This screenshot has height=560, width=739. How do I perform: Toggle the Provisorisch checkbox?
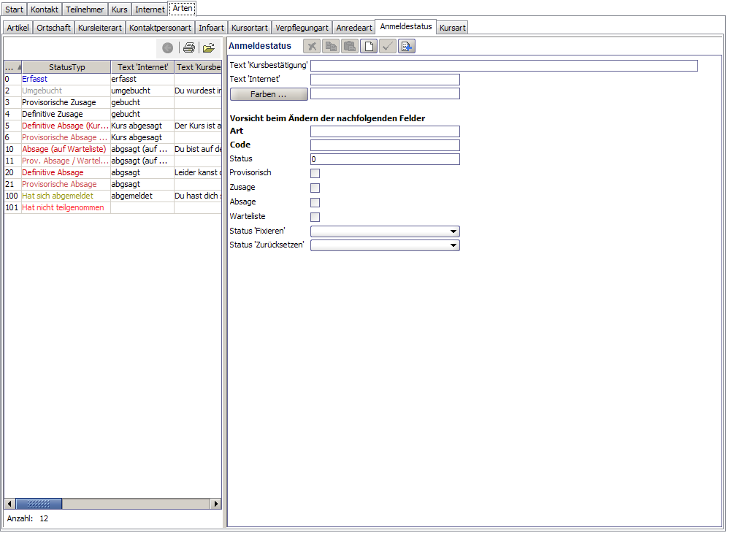[x=315, y=174]
